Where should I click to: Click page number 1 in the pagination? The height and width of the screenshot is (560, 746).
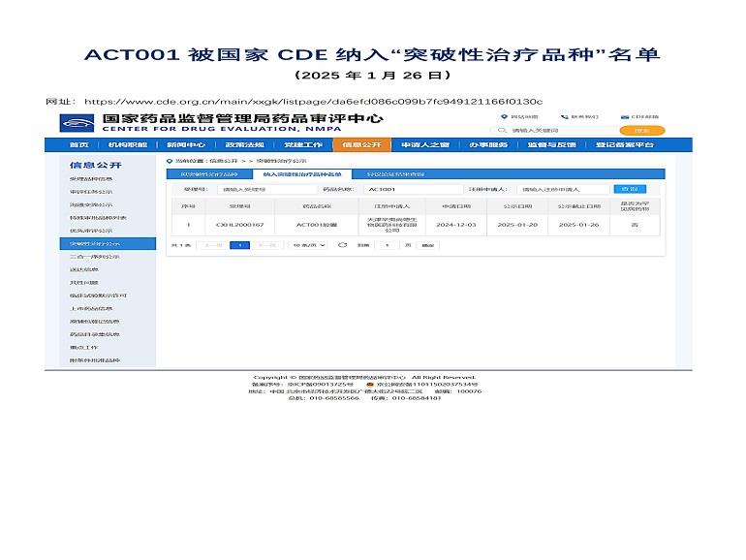point(240,245)
